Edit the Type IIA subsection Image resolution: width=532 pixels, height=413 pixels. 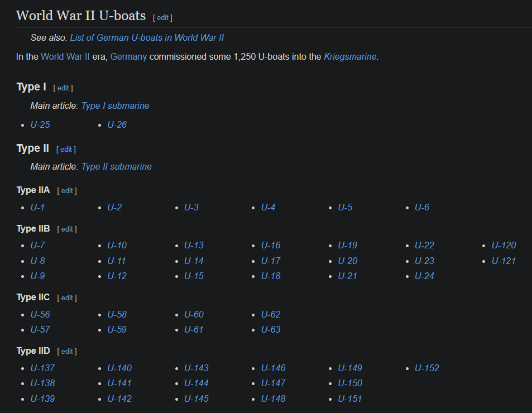(67, 190)
